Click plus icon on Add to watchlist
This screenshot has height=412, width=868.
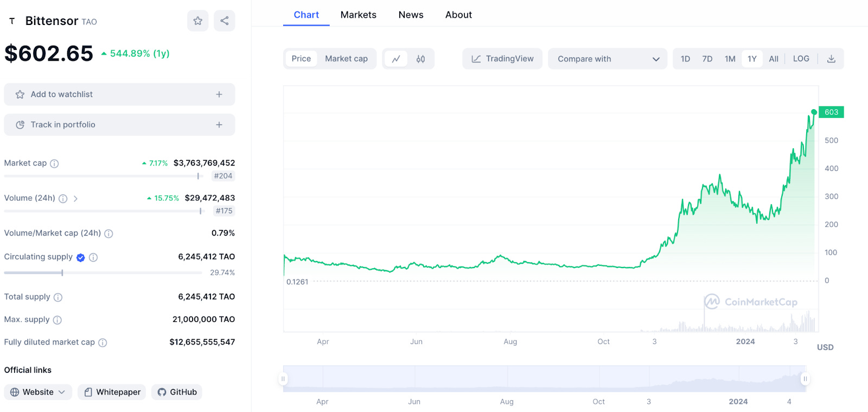(x=219, y=94)
